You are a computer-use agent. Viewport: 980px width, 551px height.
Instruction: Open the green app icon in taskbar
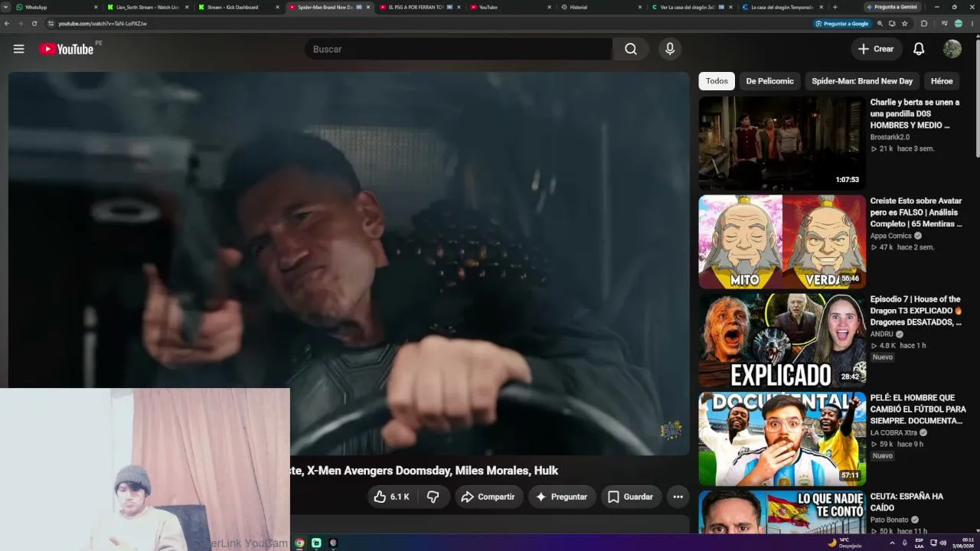point(316,543)
